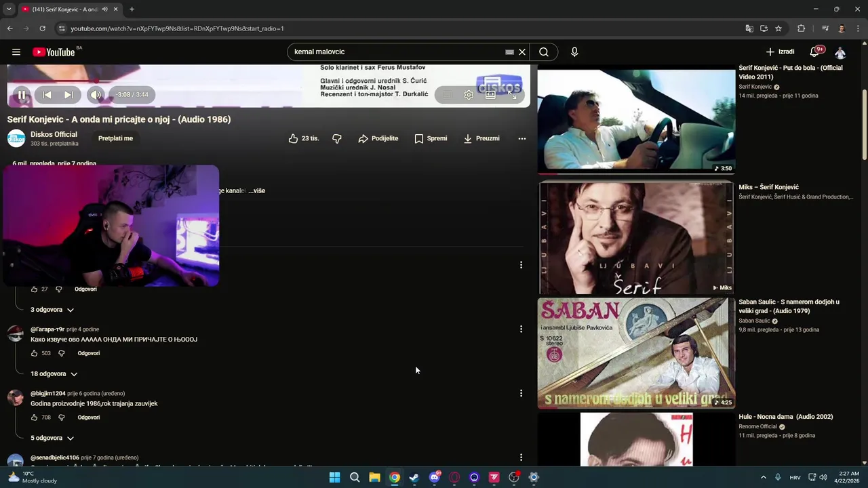Viewport: 868px width, 488px height.
Task: Open browser extensions puzzle icon
Action: pos(801,28)
